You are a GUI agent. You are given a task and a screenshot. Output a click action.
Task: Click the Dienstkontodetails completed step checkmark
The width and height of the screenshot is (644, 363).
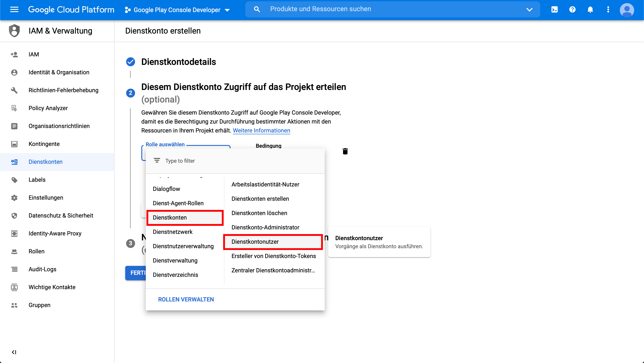131,62
